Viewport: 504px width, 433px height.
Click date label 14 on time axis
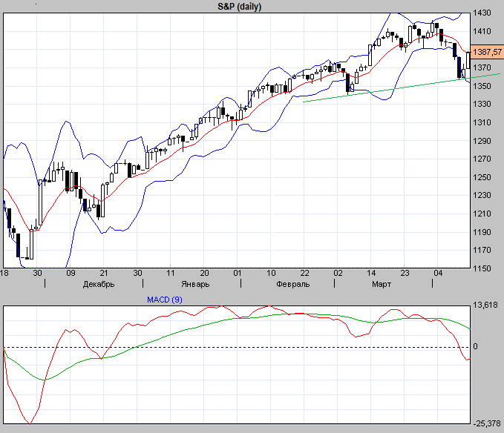pyautogui.click(x=371, y=273)
